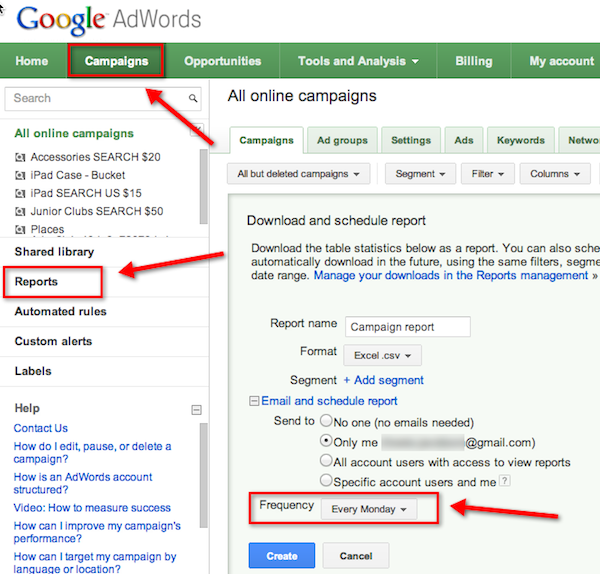Select Accessories SEARCH $20 campaign
This screenshot has width=600, height=574.
coord(95,157)
